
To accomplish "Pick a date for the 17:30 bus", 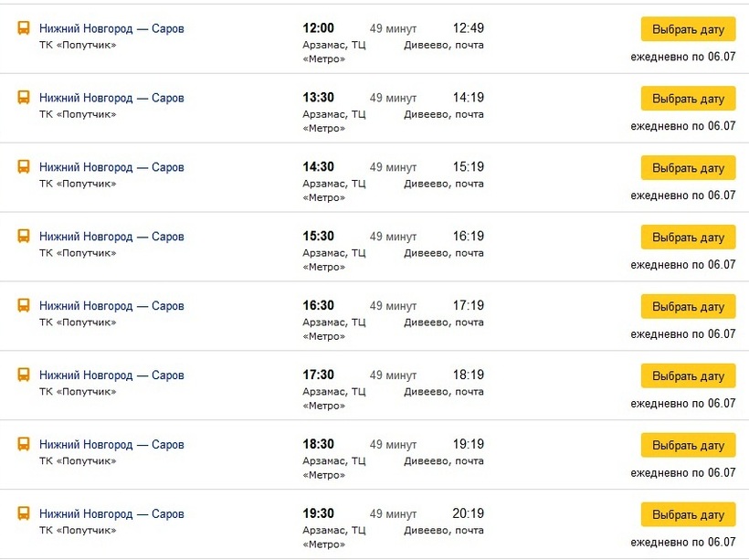I will pyautogui.click(x=688, y=375).
